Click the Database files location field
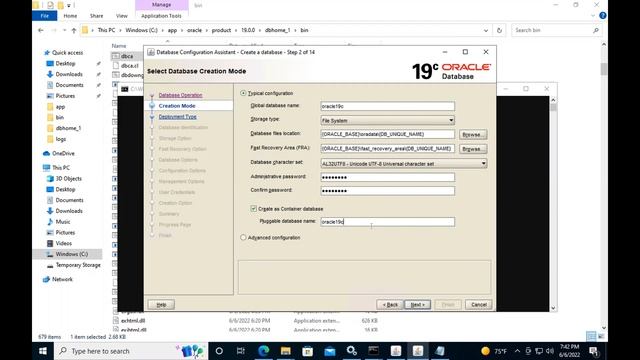 387,134
